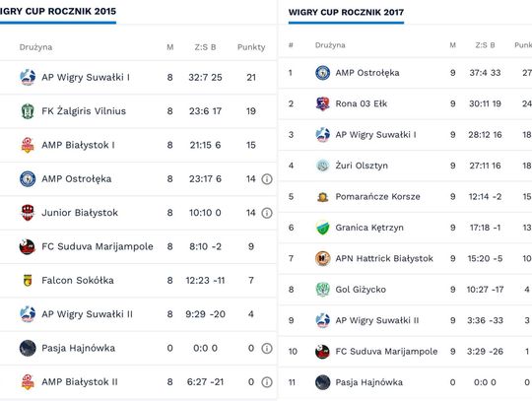Open info icon beside Pasja Hajnówka points in 2015 table
This screenshot has height=401, width=532.
(x=267, y=348)
